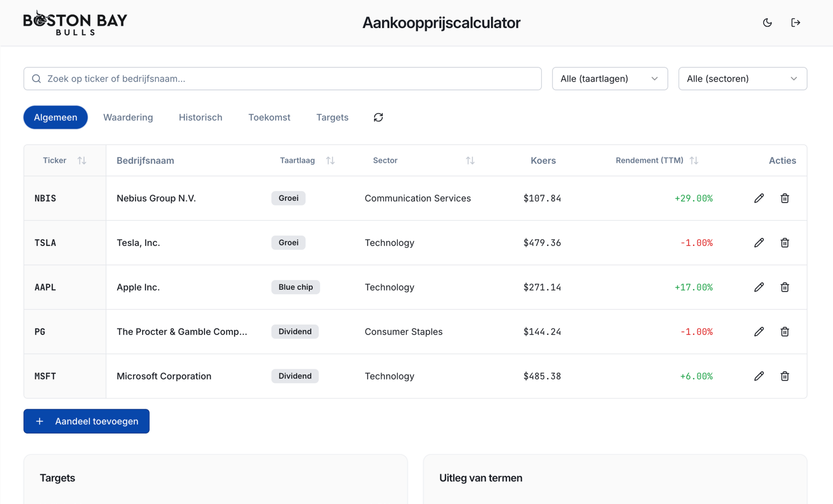Screen dimensions: 833x504
Task: Click the Groei badge on Tesla's row
Action: (x=288, y=242)
